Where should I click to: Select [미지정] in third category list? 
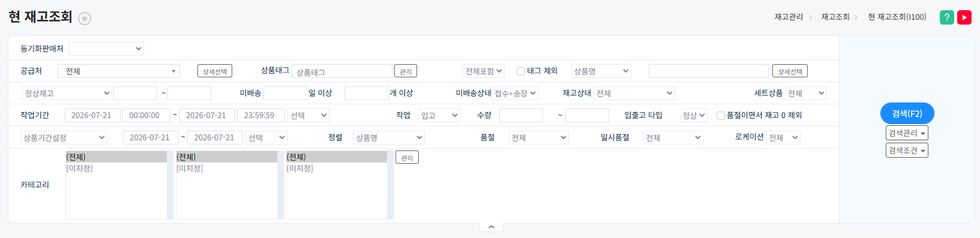pyautogui.click(x=336, y=168)
